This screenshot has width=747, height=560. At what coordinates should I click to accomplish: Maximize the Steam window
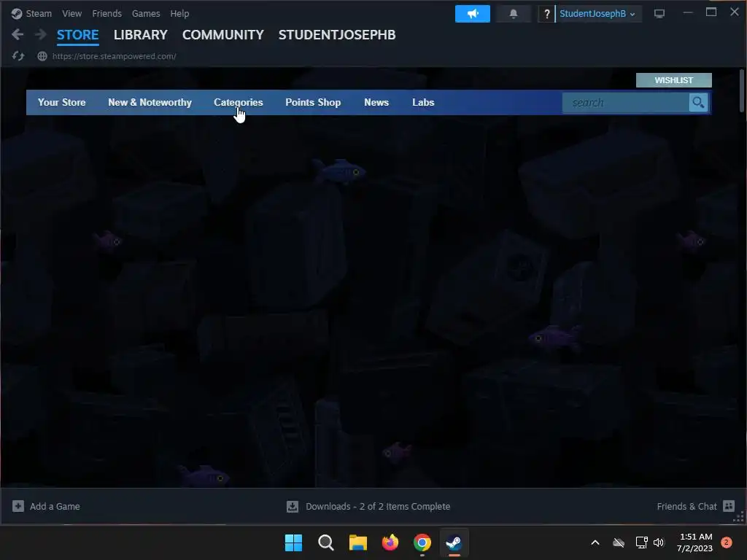[711, 12]
